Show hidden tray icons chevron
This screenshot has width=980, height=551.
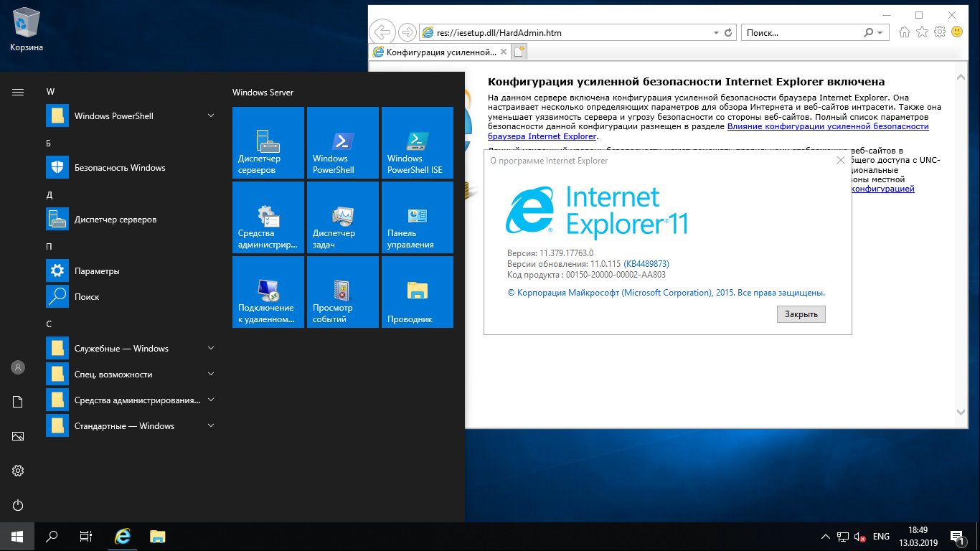pyautogui.click(x=825, y=537)
